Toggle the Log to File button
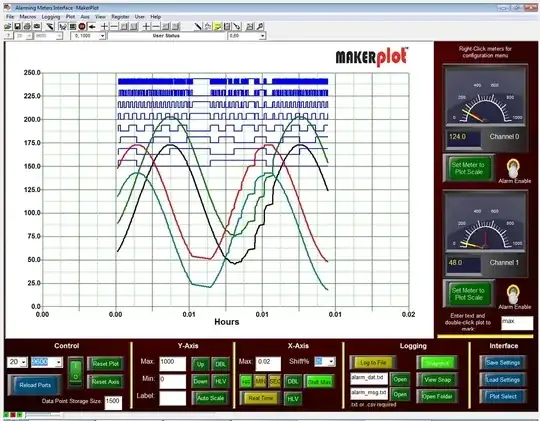The width and height of the screenshot is (540, 421). 373,363
